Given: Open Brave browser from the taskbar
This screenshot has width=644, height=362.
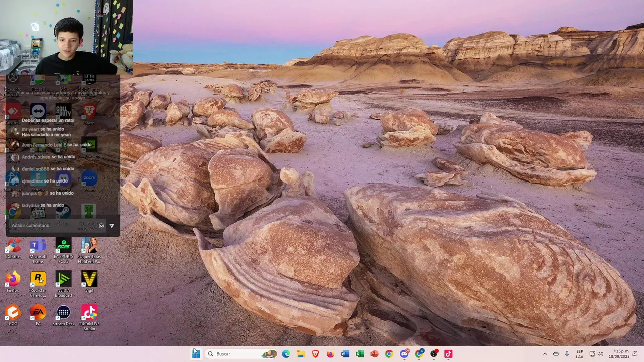Looking at the screenshot, I should (315, 354).
